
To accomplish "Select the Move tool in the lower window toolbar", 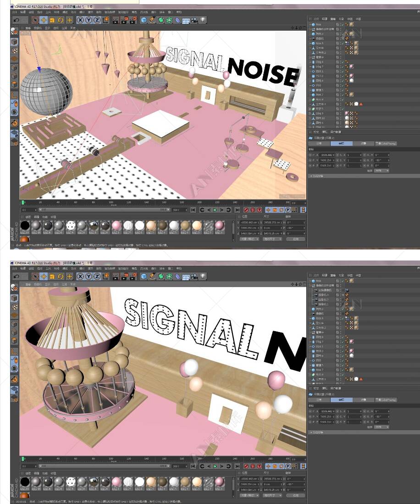I will point(44,276).
